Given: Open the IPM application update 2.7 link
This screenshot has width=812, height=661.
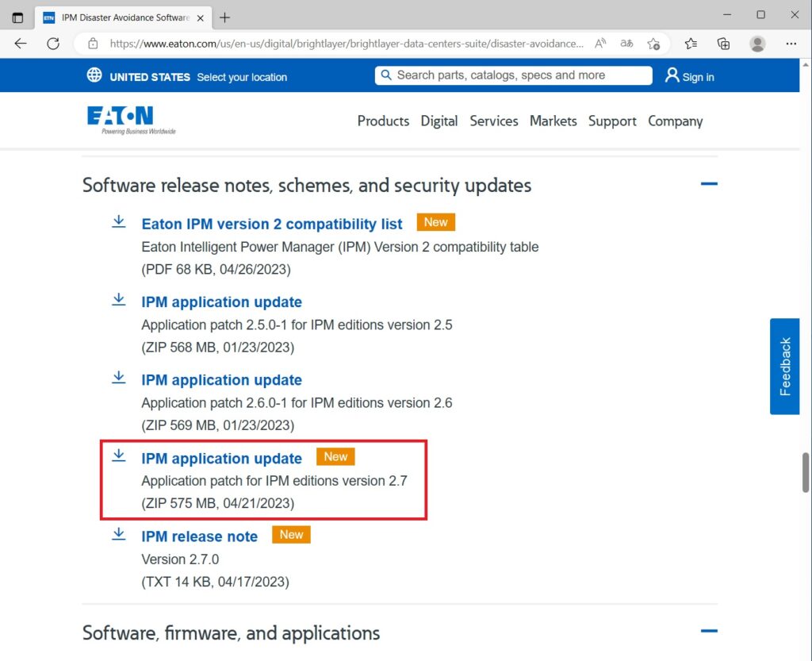Looking at the screenshot, I should (x=221, y=458).
